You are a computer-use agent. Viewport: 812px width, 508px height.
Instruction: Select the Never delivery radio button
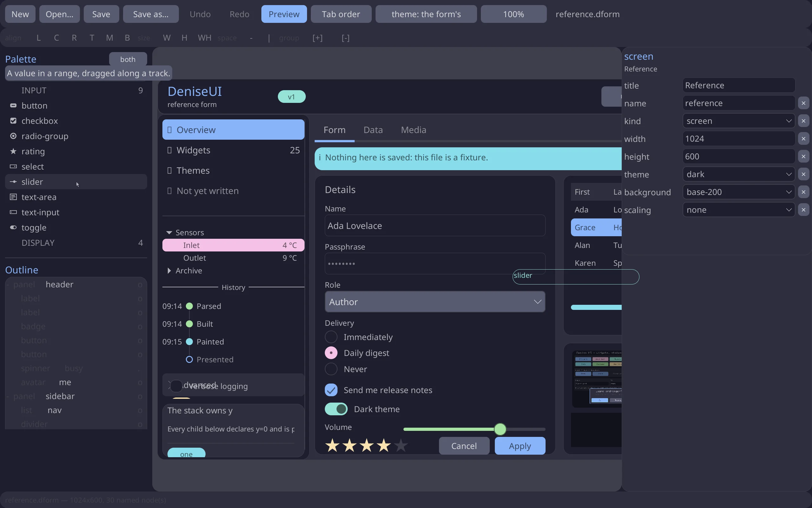[x=331, y=369]
